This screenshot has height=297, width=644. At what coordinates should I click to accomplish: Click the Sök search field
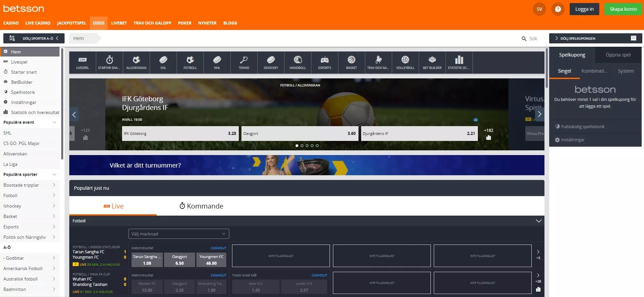tap(533, 39)
